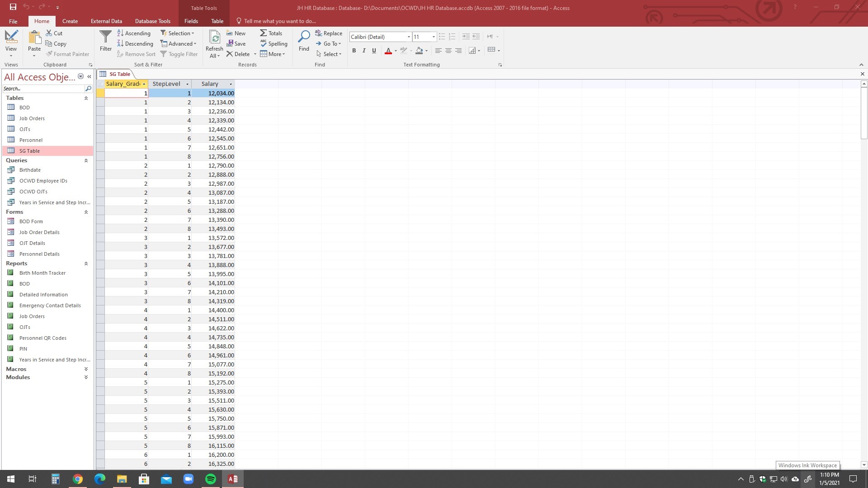Image resolution: width=868 pixels, height=488 pixels.
Task: Collapse the Queries group in navigation pane
Action: (x=86, y=160)
